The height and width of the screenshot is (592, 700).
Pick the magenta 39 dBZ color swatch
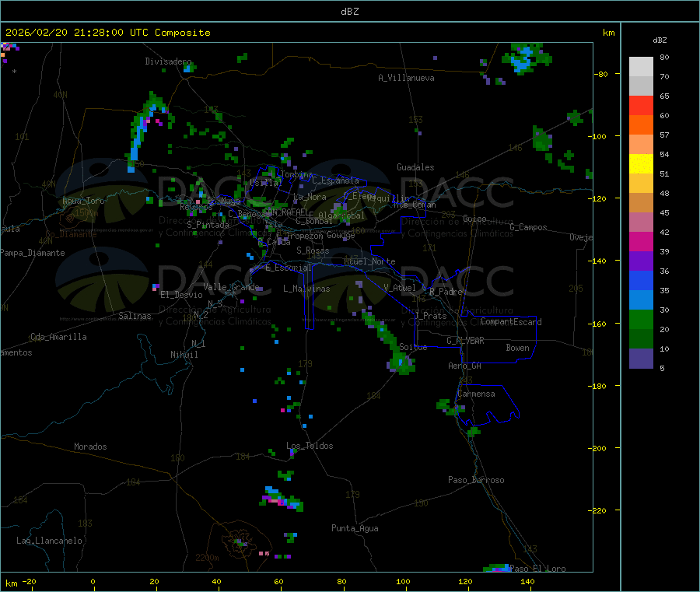click(641, 241)
